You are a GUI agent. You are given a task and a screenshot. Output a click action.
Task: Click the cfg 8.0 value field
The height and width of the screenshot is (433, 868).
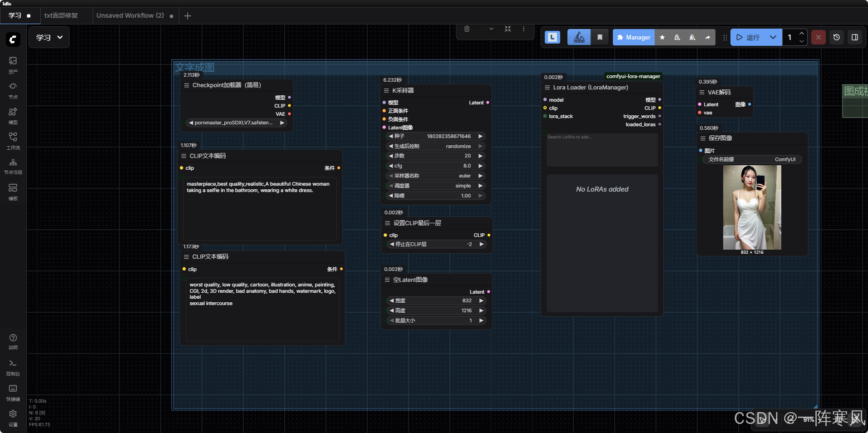436,166
